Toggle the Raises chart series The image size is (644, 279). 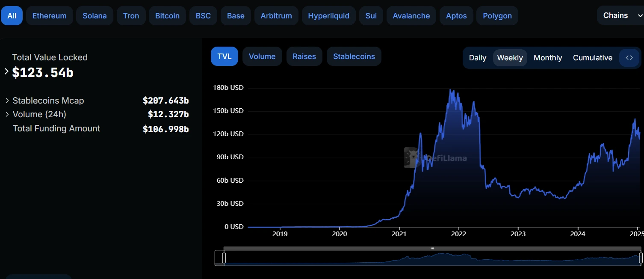point(304,56)
